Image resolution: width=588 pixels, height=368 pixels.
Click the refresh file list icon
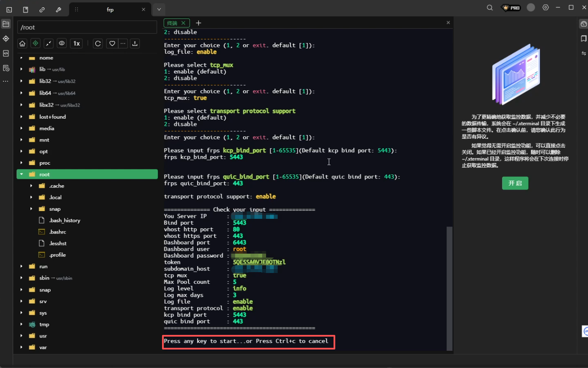[x=98, y=43]
